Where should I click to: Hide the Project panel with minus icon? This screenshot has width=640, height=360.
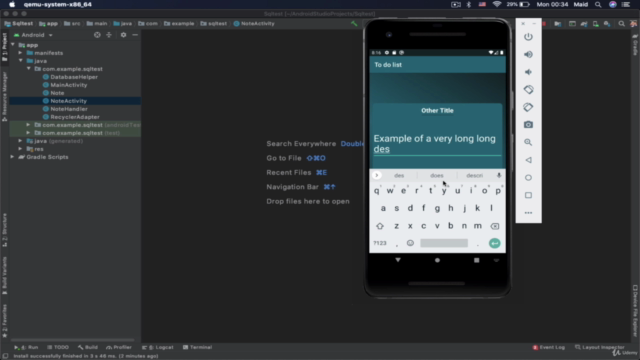tap(135, 35)
